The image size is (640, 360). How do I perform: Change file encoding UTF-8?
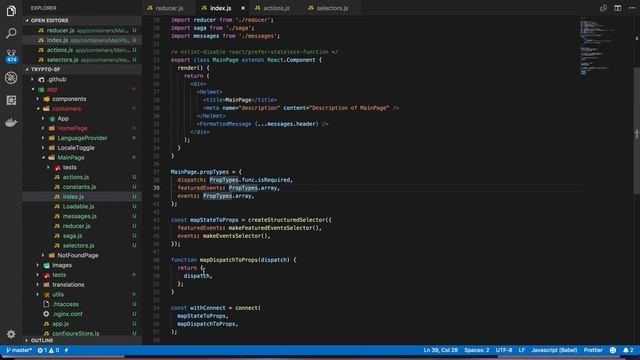coord(504,350)
